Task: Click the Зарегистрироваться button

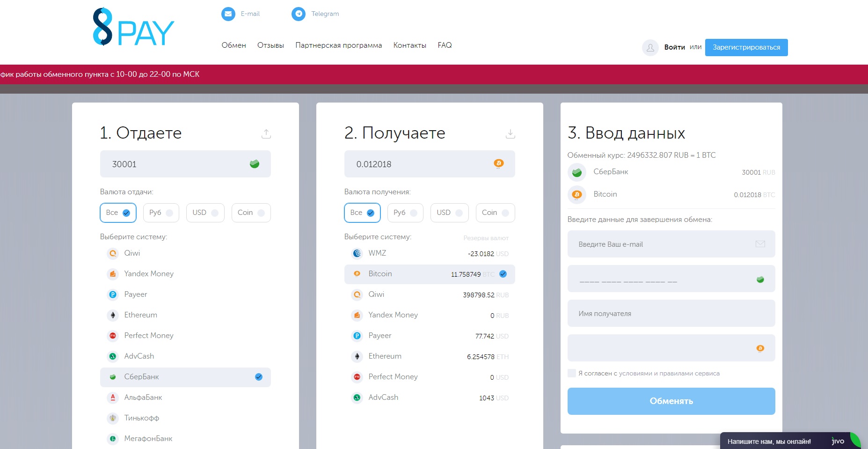Action: tap(746, 47)
